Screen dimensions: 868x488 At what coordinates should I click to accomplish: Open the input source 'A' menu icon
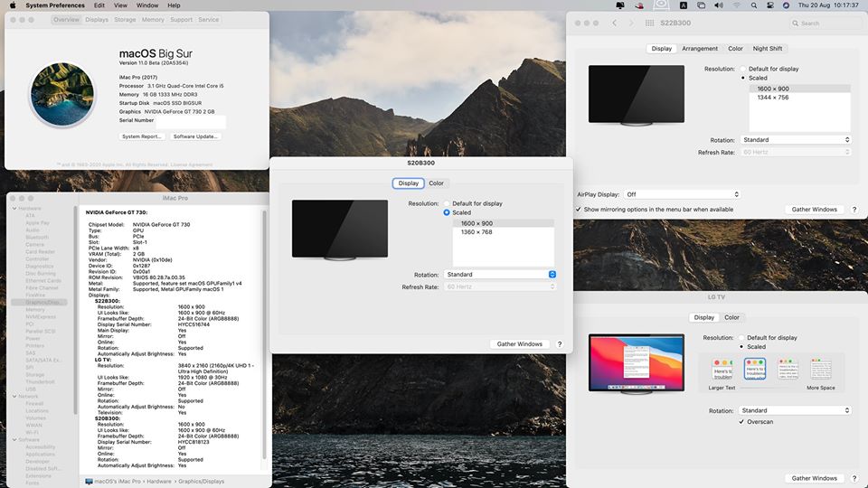point(684,5)
